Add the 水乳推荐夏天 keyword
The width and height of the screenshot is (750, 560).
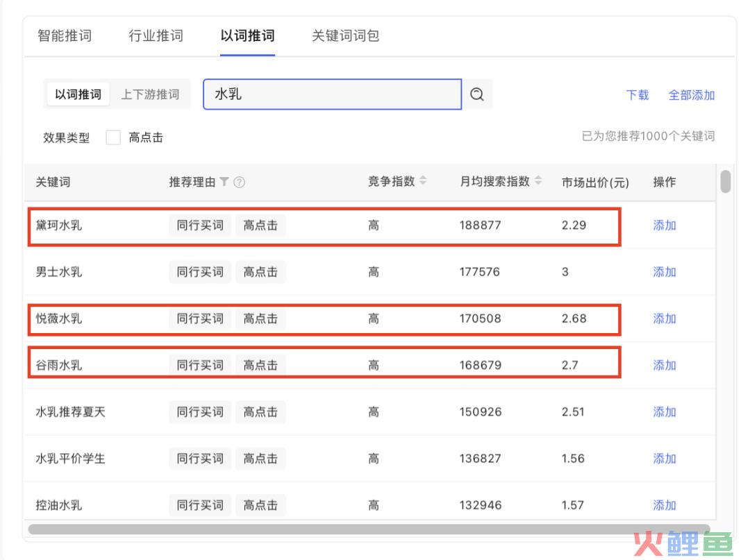click(665, 412)
